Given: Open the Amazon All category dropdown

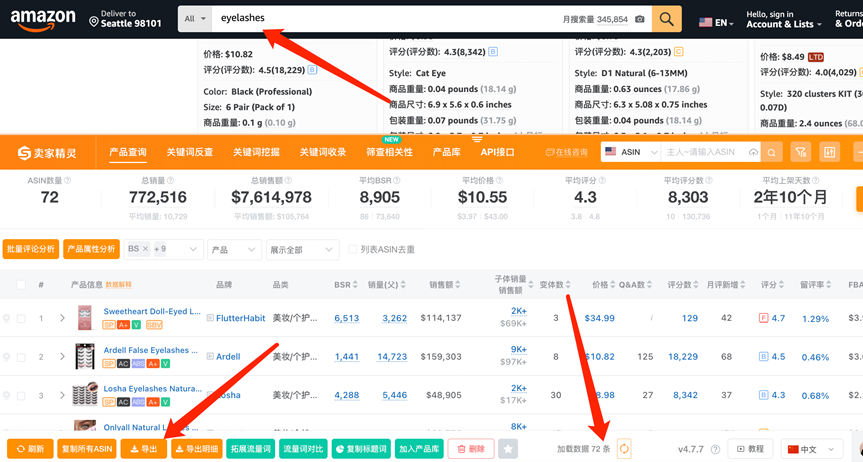Looking at the screenshot, I should click(195, 19).
